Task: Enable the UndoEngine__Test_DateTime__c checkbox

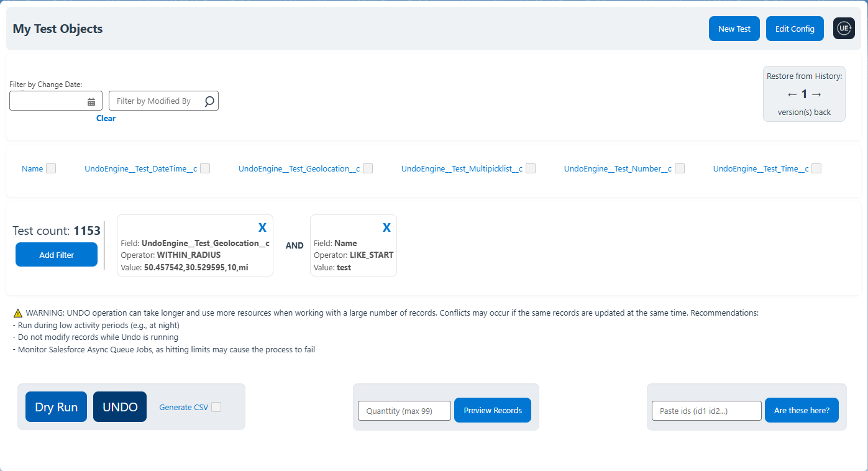Action: click(x=205, y=168)
